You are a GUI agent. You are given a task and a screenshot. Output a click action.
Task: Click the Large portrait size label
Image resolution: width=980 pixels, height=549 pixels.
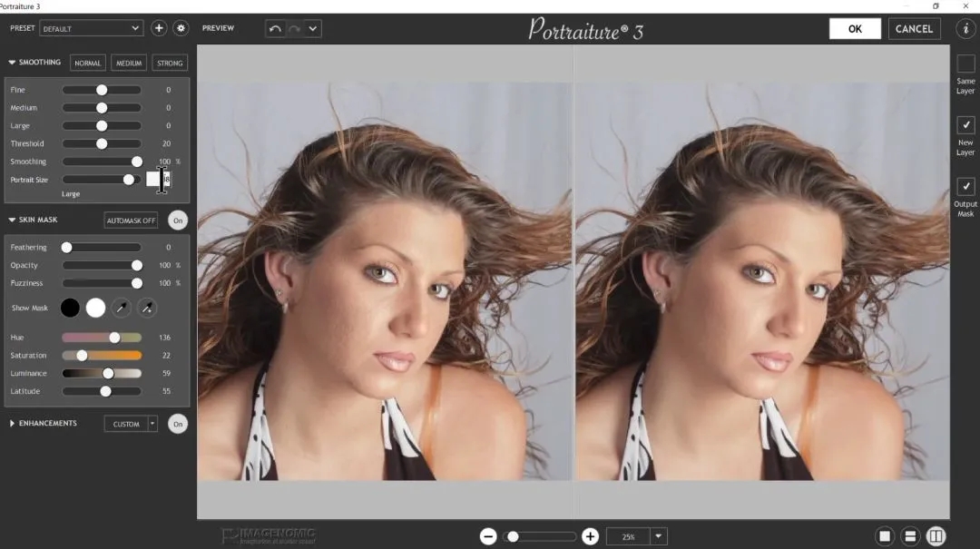click(71, 194)
